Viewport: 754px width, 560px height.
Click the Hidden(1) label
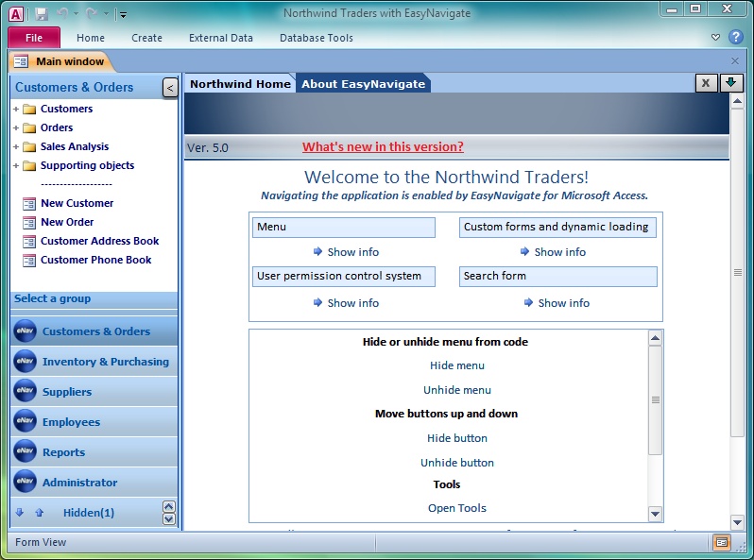89,513
